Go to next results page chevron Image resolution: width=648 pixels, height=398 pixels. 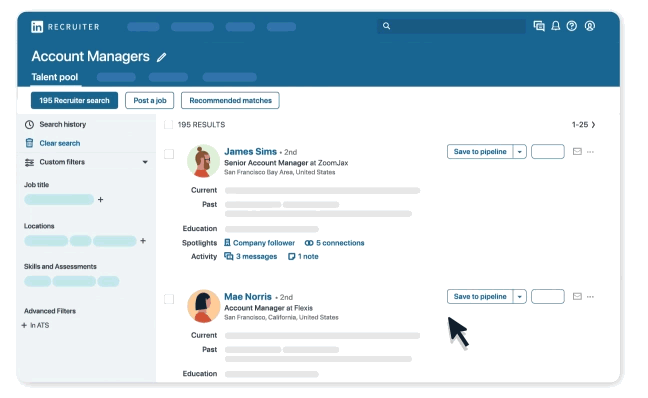[x=593, y=124]
